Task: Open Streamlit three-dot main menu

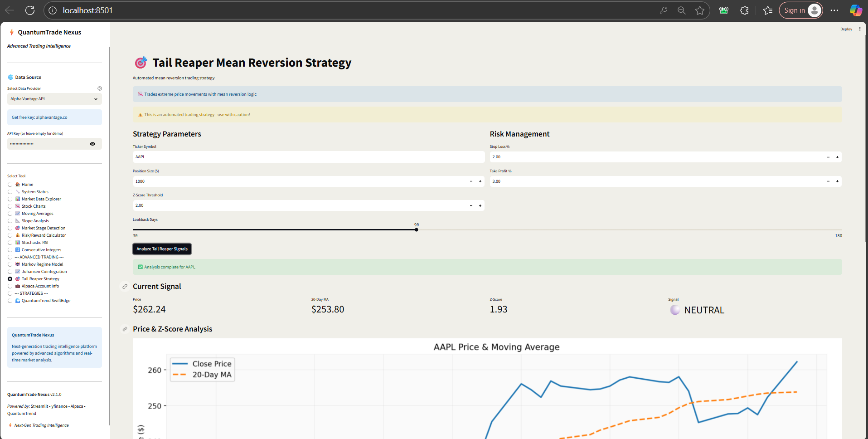Action: click(x=860, y=29)
